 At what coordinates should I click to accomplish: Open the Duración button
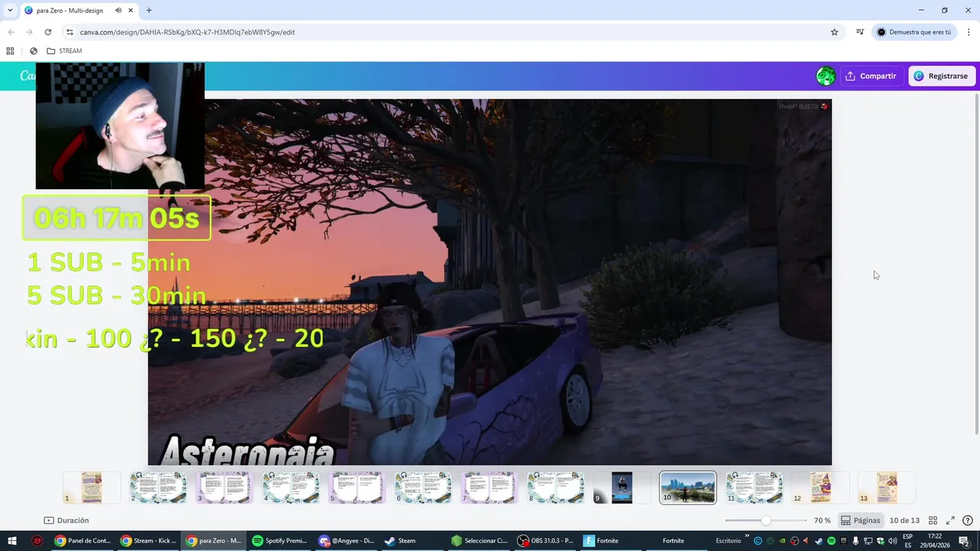tap(67, 520)
